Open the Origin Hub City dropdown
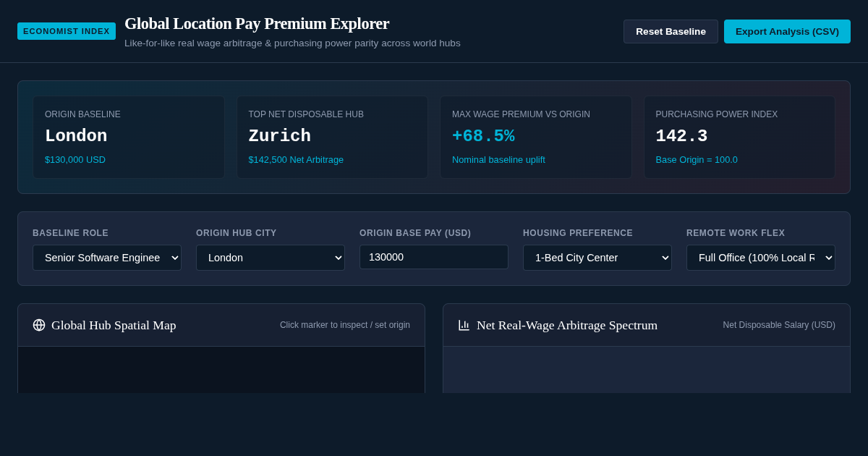The height and width of the screenshot is (456, 868). [x=271, y=258]
